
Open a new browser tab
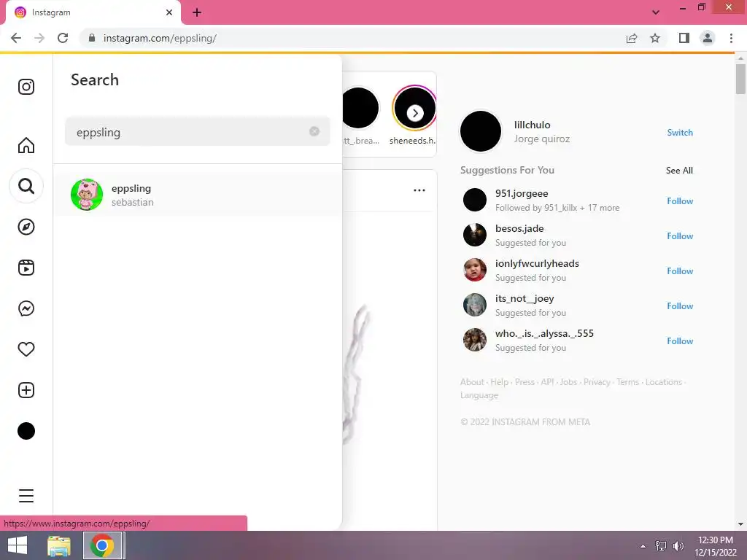point(197,12)
